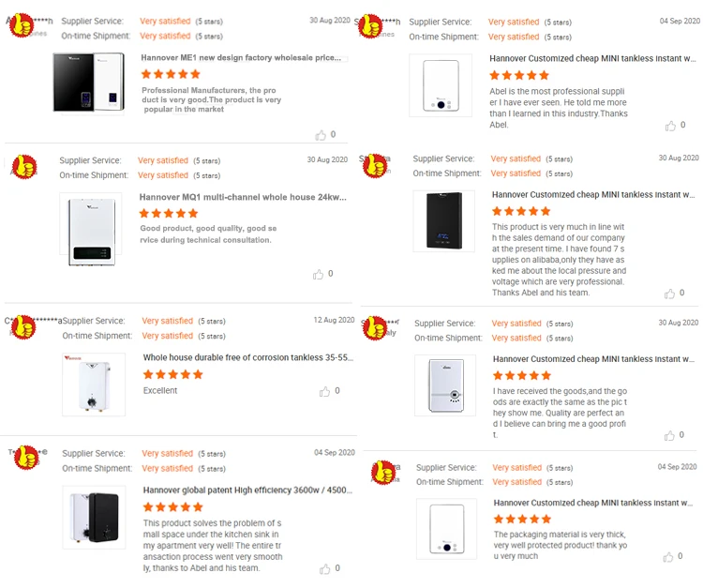Image resolution: width=703 pixels, height=588 pixels.
Task: Click product image beside the "Excellent" review
Action: (93, 384)
